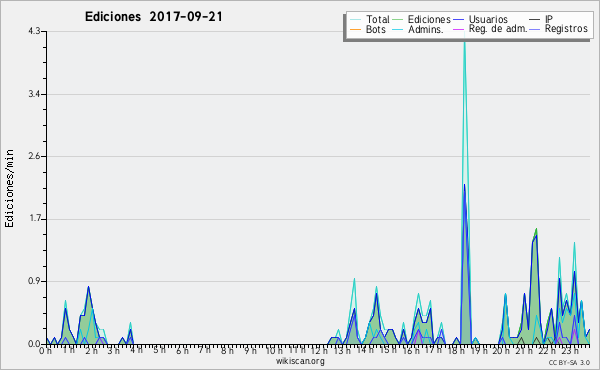The image size is (600, 370).
Task: Click the '6 h' x-axis tick label
Action: tap(182, 350)
